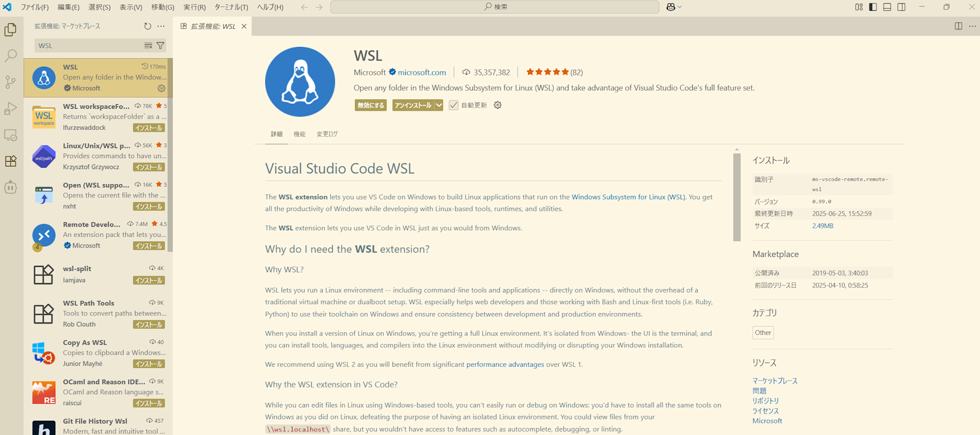Click the star rating (82)
This screenshot has width=980, height=435.
tap(555, 72)
